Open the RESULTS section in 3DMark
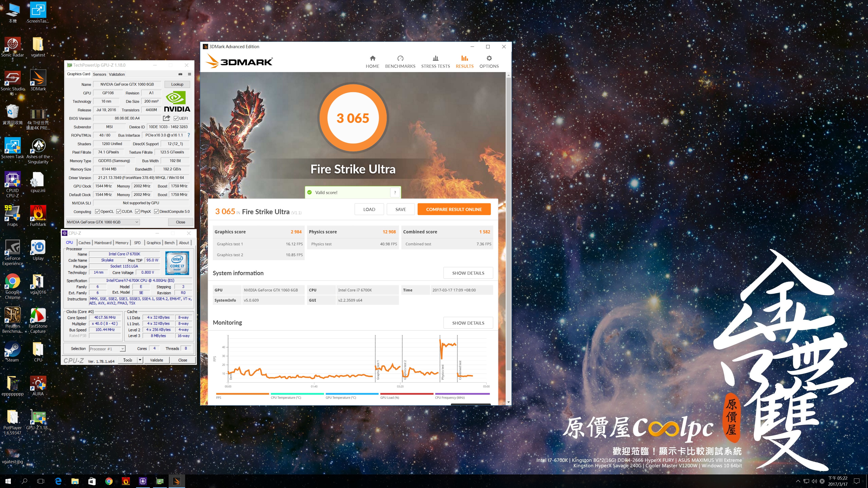Viewport: 868px width, 488px height. coord(464,62)
